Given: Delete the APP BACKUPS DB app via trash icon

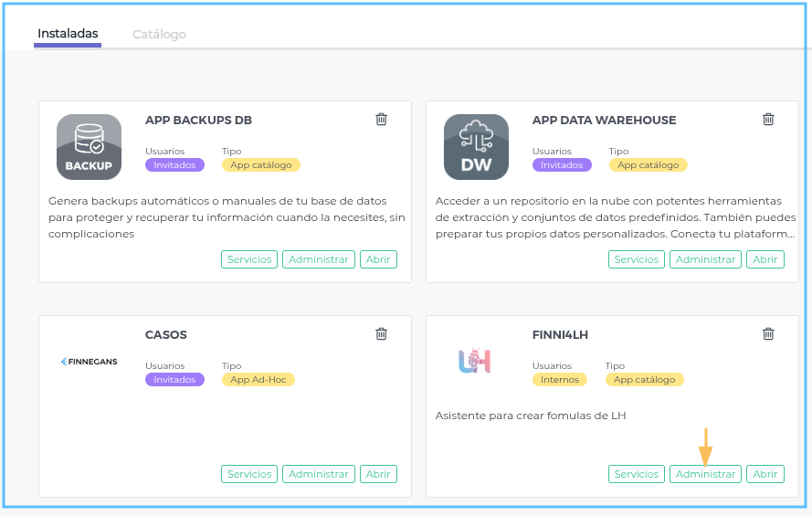Looking at the screenshot, I should tap(382, 120).
